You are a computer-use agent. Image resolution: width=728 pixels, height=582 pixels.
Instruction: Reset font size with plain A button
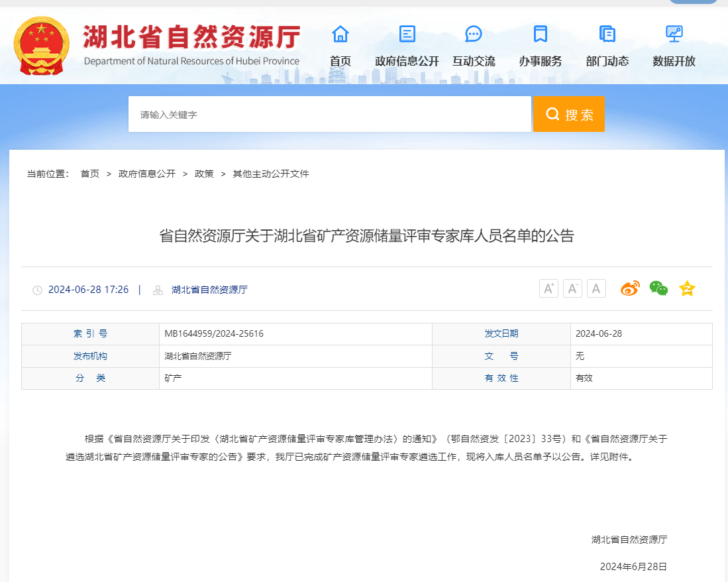[x=596, y=288]
